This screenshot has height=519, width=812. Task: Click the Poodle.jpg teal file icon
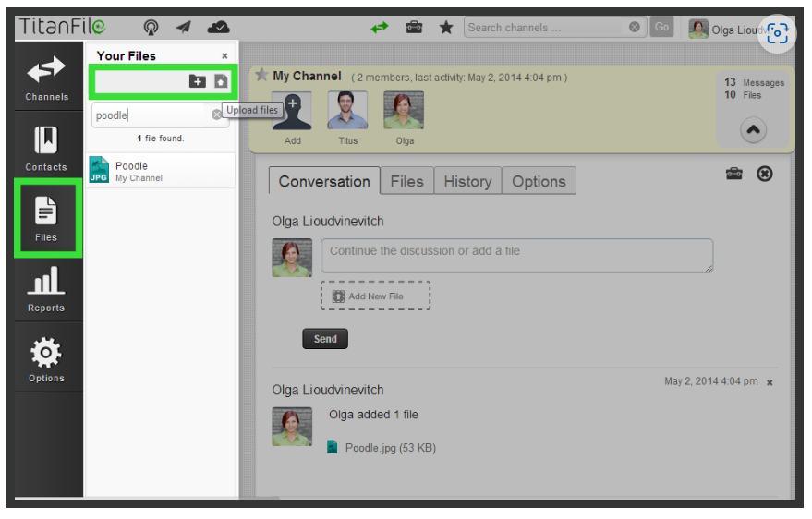[x=332, y=447]
